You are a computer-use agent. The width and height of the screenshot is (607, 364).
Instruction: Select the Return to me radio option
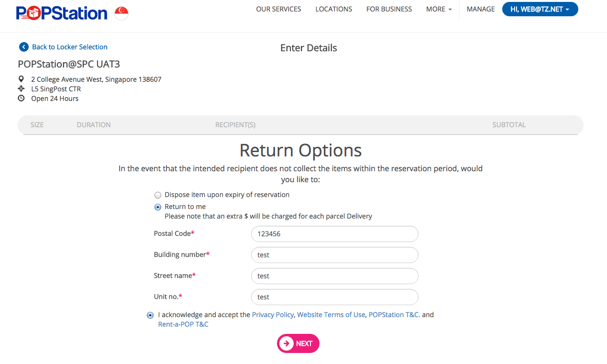click(x=158, y=207)
